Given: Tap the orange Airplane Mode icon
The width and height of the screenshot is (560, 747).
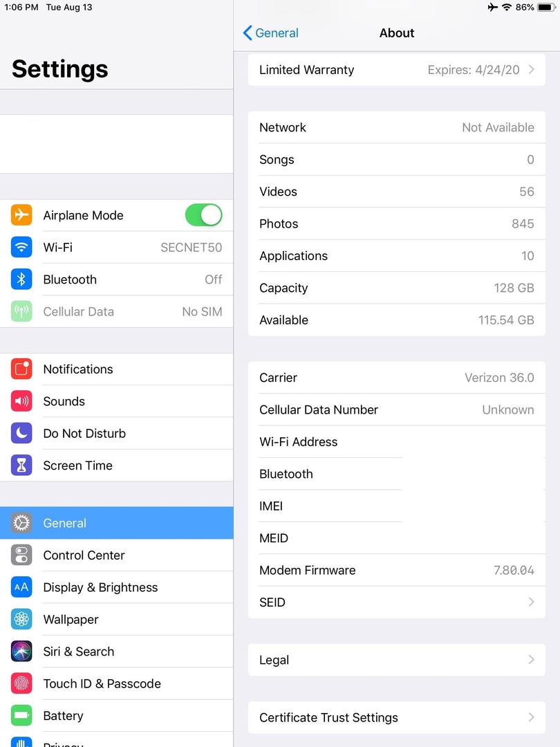Looking at the screenshot, I should pyautogui.click(x=21, y=215).
